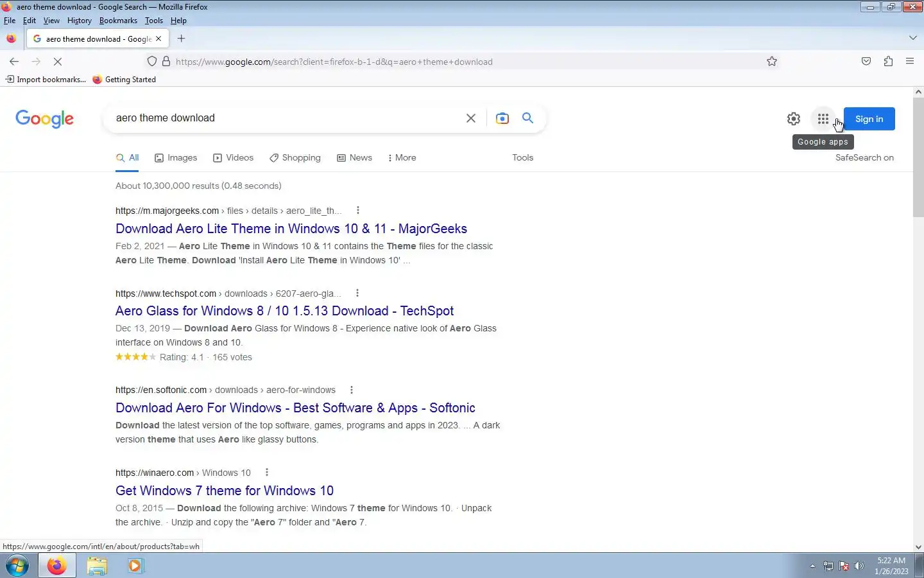The image size is (924, 578).
Task: Clear the search box with X icon
Action: click(471, 118)
